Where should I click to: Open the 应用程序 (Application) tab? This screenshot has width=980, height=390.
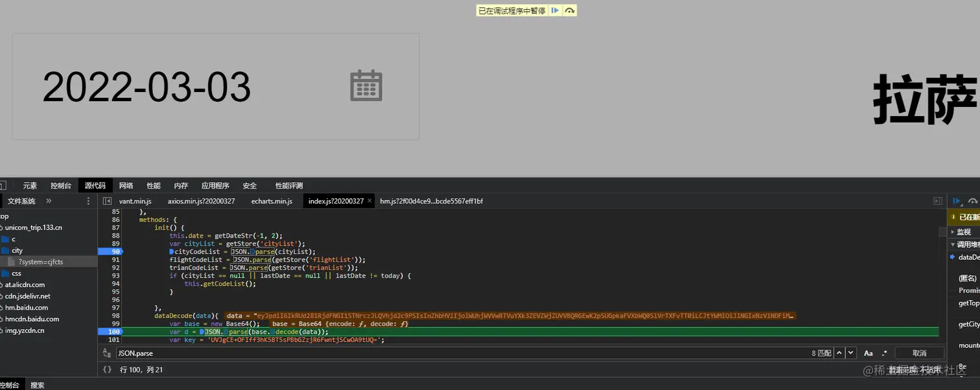point(215,186)
